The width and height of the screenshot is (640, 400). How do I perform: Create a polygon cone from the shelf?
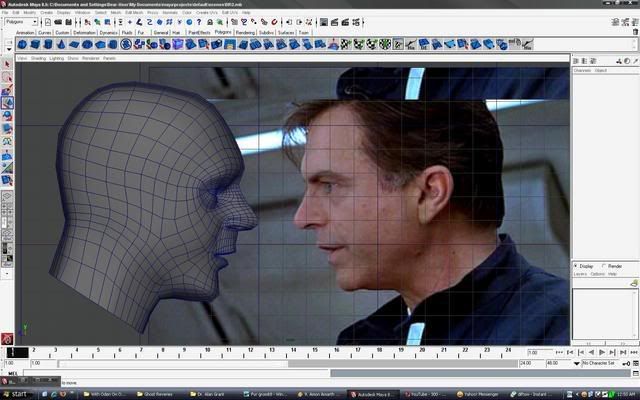click(61, 44)
